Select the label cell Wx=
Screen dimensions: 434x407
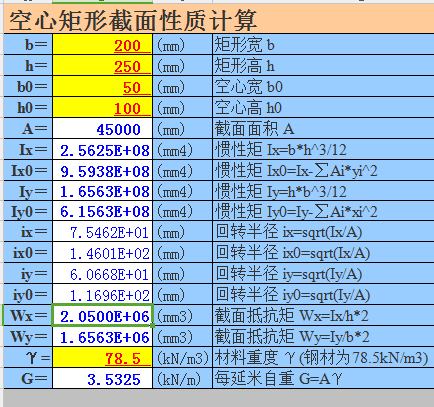(x=28, y=315)
